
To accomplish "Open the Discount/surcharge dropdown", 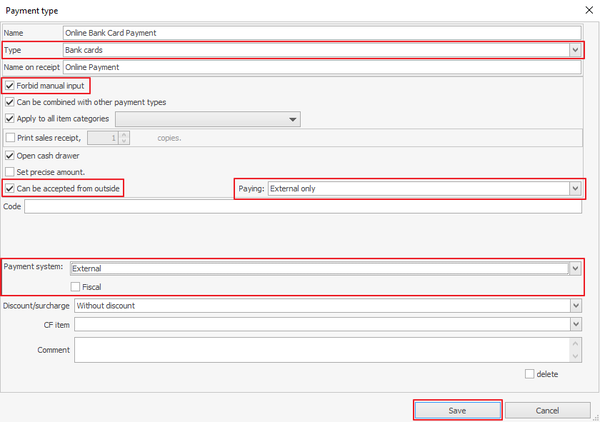I will (x=575, y=305).
